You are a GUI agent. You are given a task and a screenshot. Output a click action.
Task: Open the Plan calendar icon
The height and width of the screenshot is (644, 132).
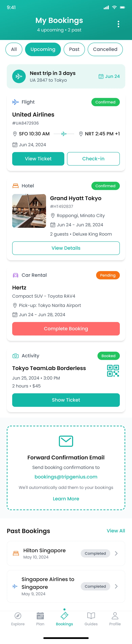click(40, 616)
